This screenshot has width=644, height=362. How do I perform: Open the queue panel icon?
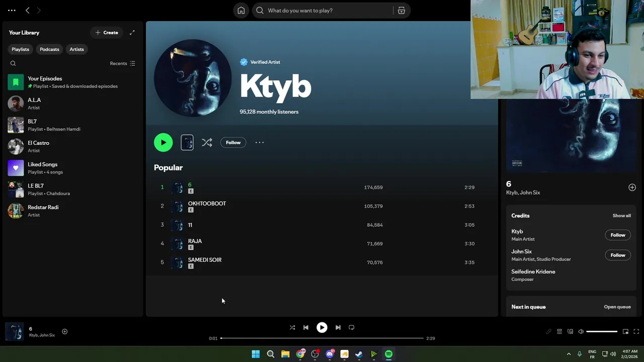coord(559,332)
